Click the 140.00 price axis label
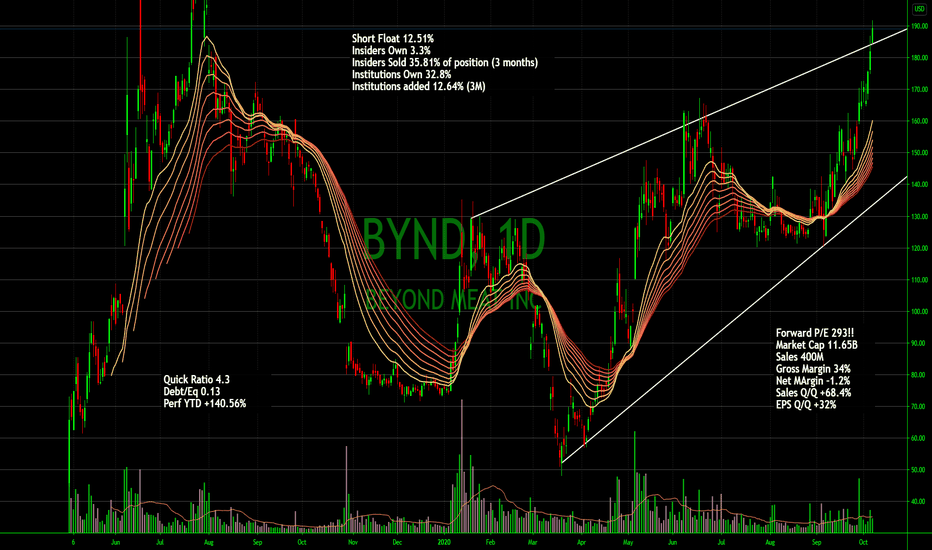 coord(920,185)
